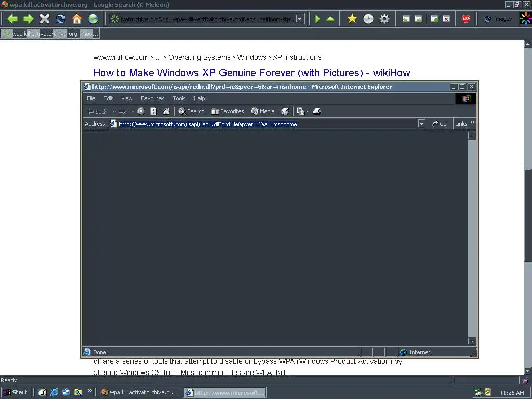
Task: Print page from IE toolbar
Action: (x=316, y=111)
